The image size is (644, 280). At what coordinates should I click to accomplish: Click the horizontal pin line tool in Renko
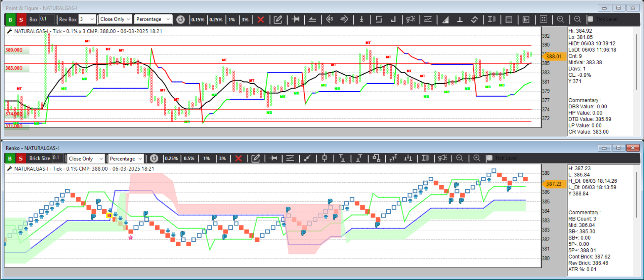click(273, 158)
